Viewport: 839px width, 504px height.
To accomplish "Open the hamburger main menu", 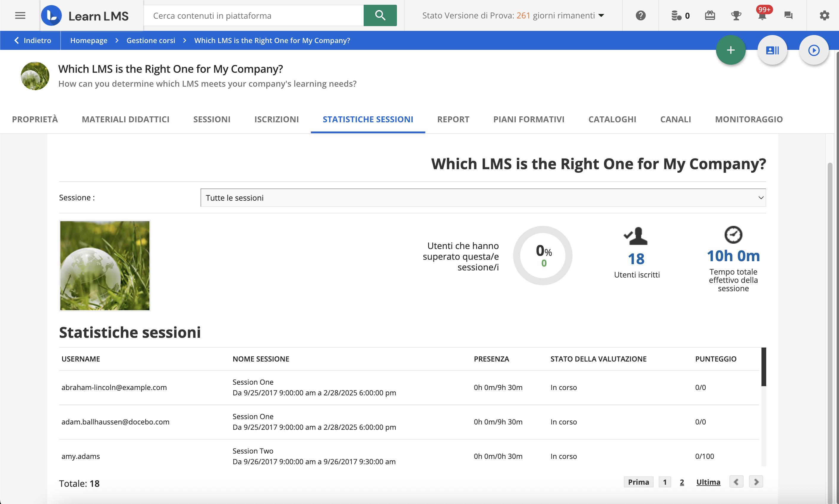I will point(20,15).
